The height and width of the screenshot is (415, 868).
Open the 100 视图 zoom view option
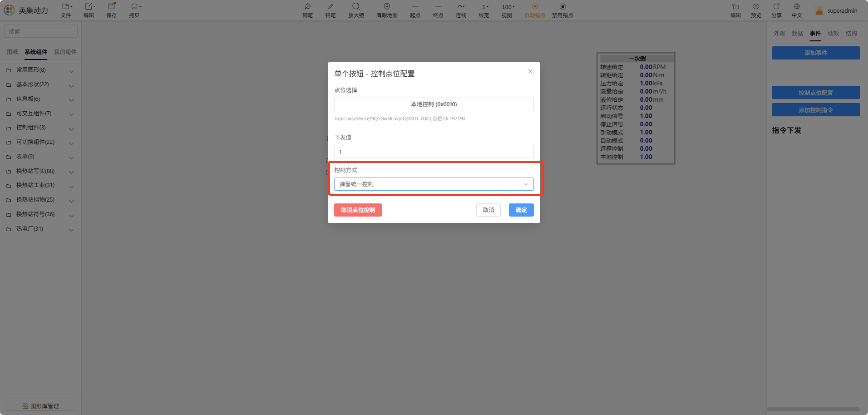coord(507,10)
